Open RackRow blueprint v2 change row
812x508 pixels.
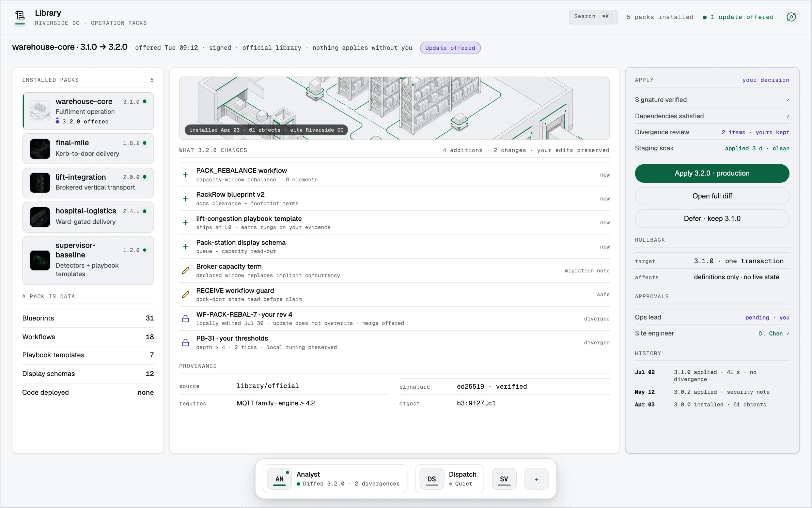point(394,199)
